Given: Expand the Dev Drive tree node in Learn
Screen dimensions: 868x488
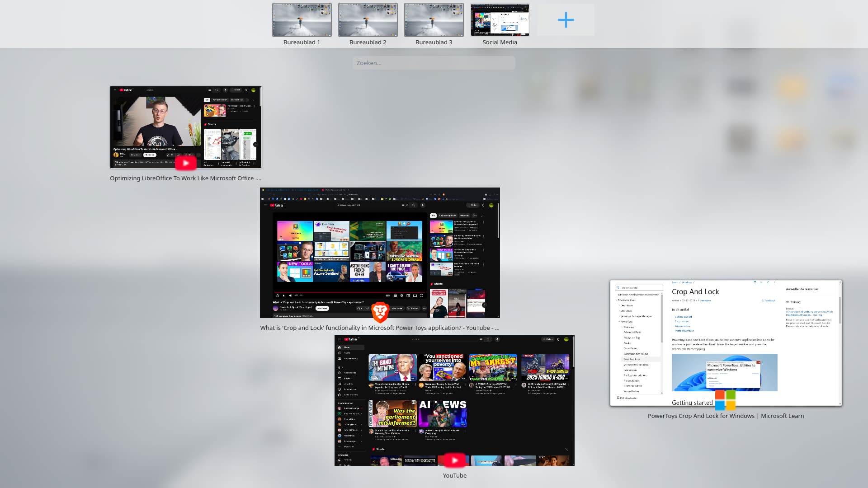Looking at the screenshot, I should [x=619, y=311].
